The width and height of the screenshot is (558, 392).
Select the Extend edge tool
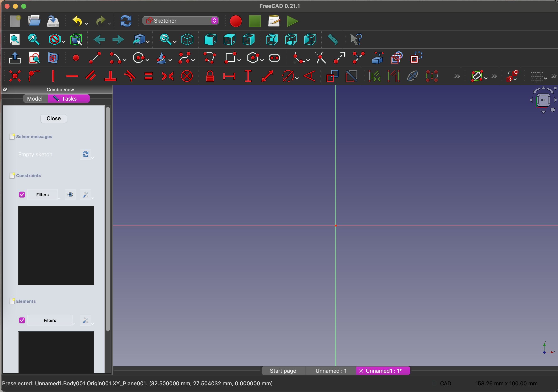tap(340, 58)
